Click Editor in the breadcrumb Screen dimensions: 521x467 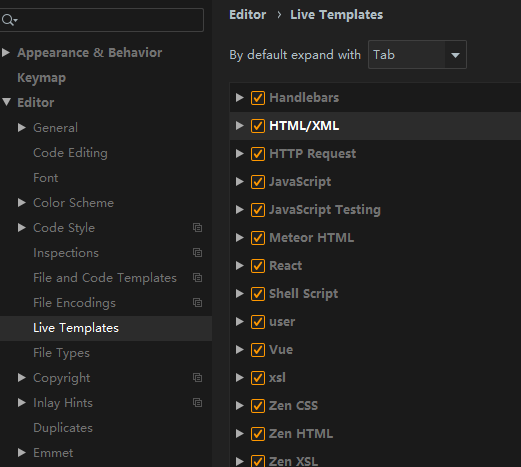click(247, 15)
